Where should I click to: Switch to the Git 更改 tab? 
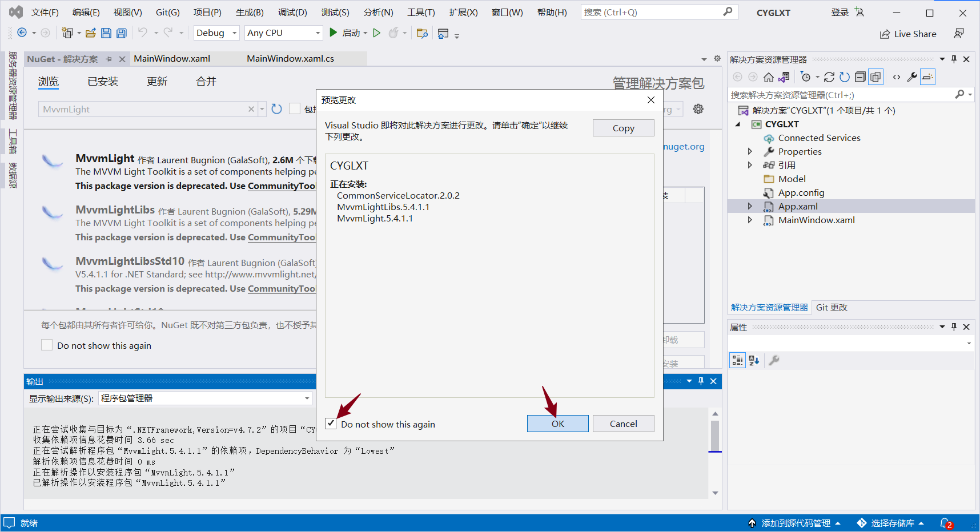(x=832, y=307)
